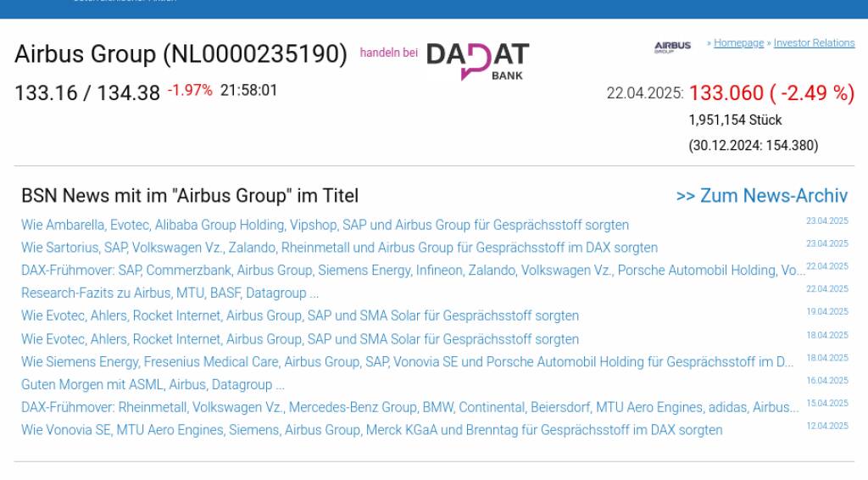Open the Investor Relations link
Viewport: 868px width, 480px height.
point(814,43)
